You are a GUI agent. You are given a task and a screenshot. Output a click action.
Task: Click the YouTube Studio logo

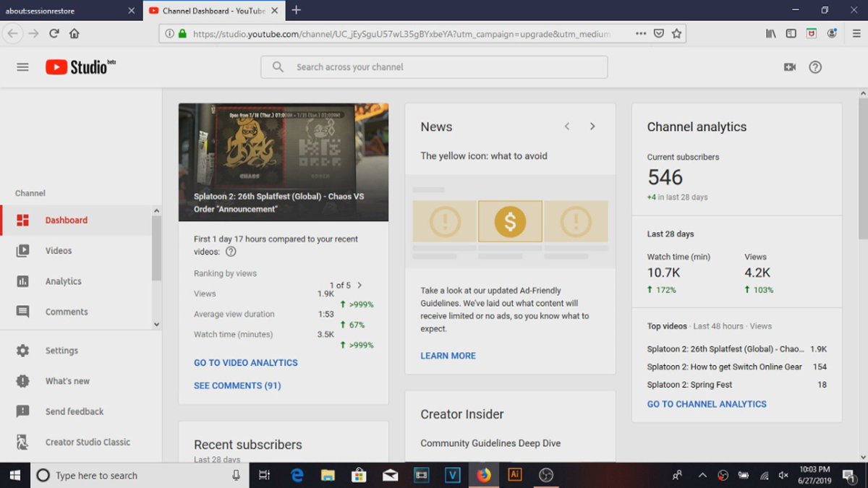80,67
